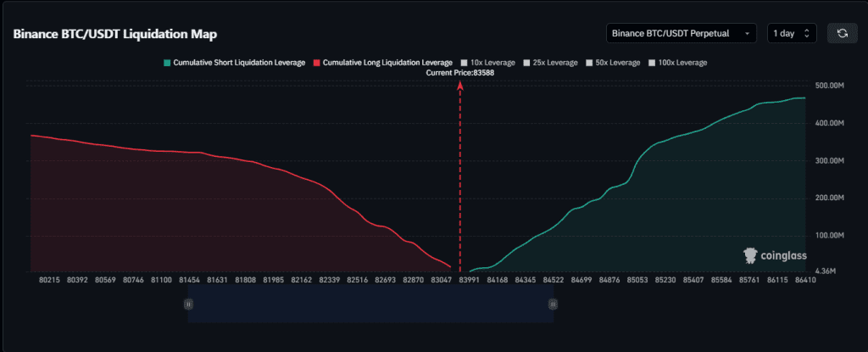Click the 80392 x-axis price label
Screen dimensions: 868x352
(76, 280)
